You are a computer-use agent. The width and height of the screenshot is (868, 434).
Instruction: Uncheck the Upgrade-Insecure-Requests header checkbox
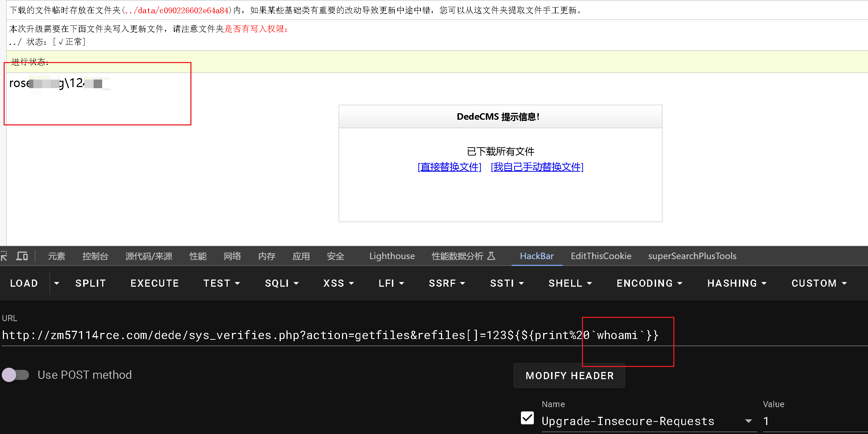click(x=527, y=418)
